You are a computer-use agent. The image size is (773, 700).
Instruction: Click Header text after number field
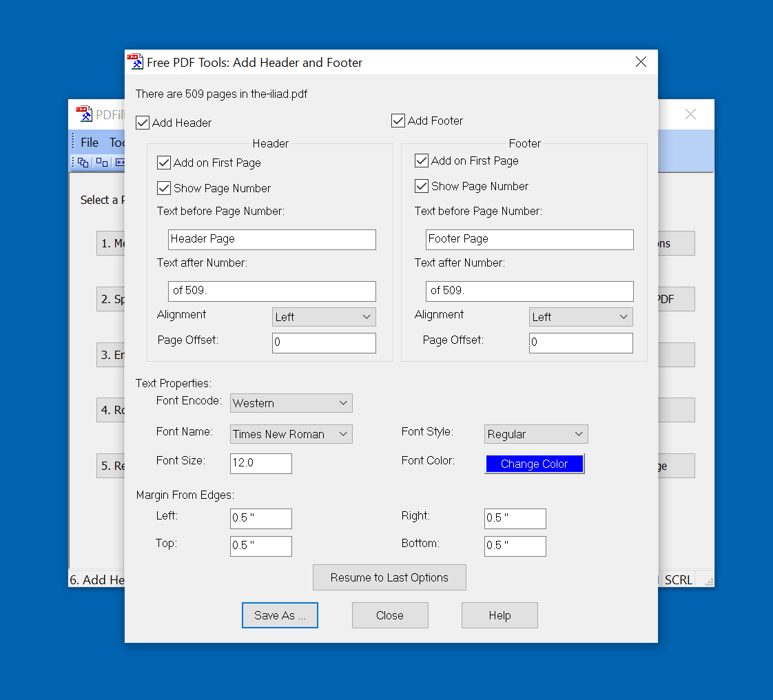tap(272, 291)
